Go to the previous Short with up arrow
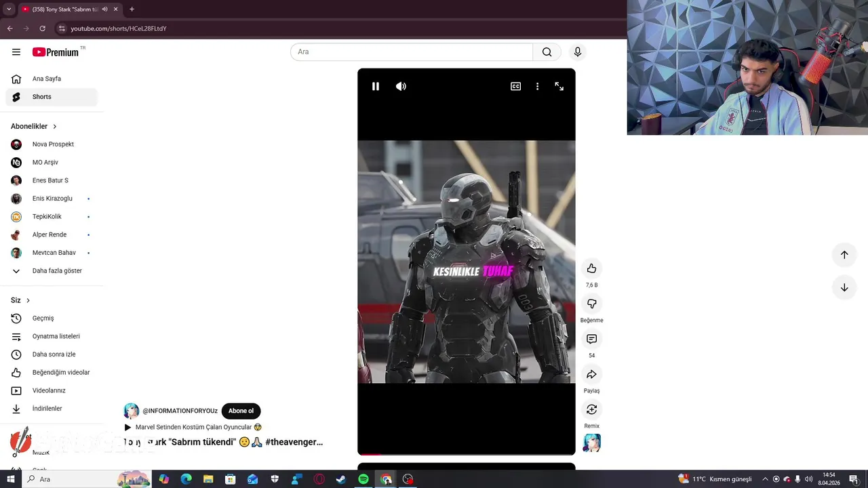The height and width of the screenshot is (488, 868). [x=844, y=255]
